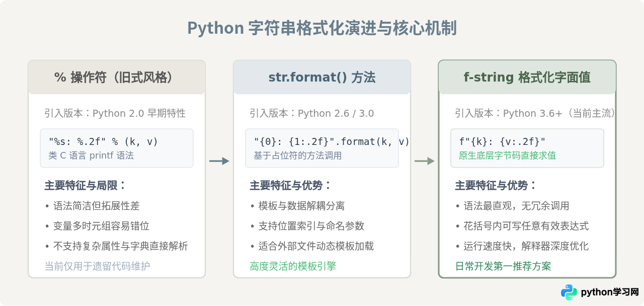Click the caption "原生底层字节码直接求值"
This screenshot has height=306, width=644.
pyautogui.click(x=508, y=156)
